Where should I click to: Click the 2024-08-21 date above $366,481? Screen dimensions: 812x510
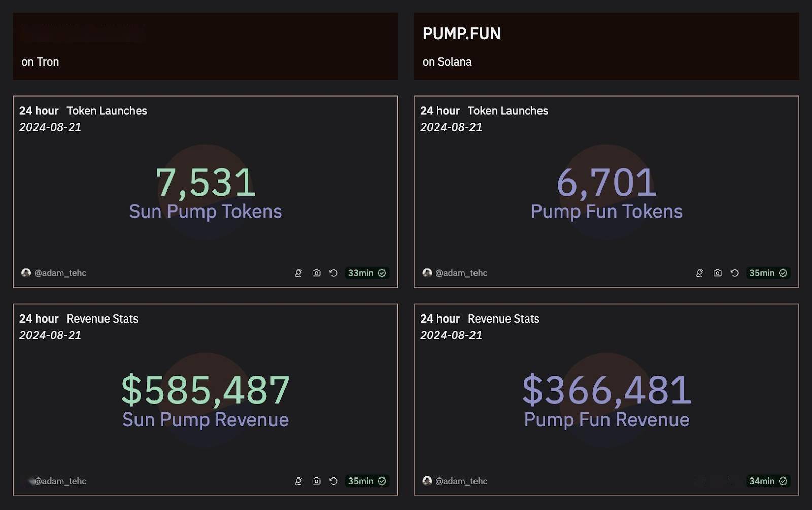coord(451,335)
